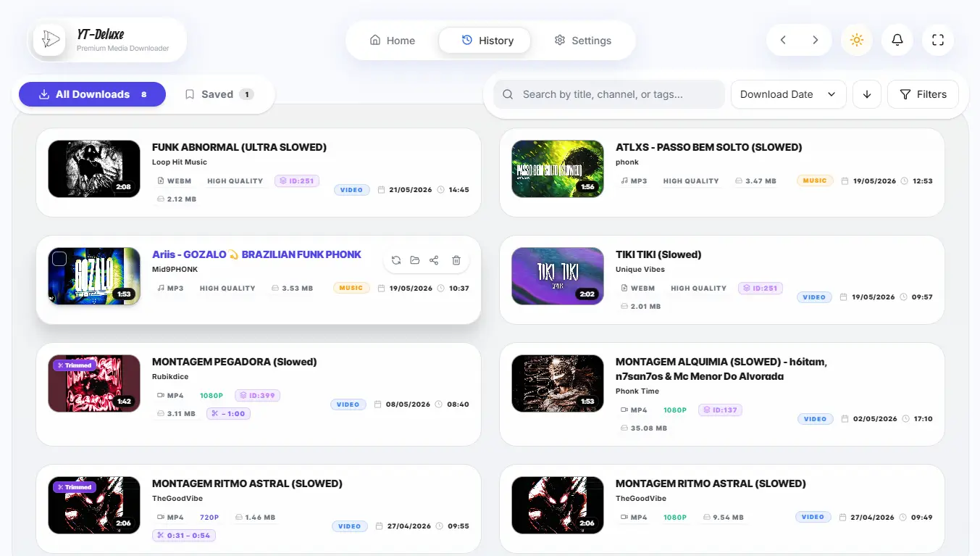
Task: Click the search magnifier icon
Action: (x=508, y=94)
